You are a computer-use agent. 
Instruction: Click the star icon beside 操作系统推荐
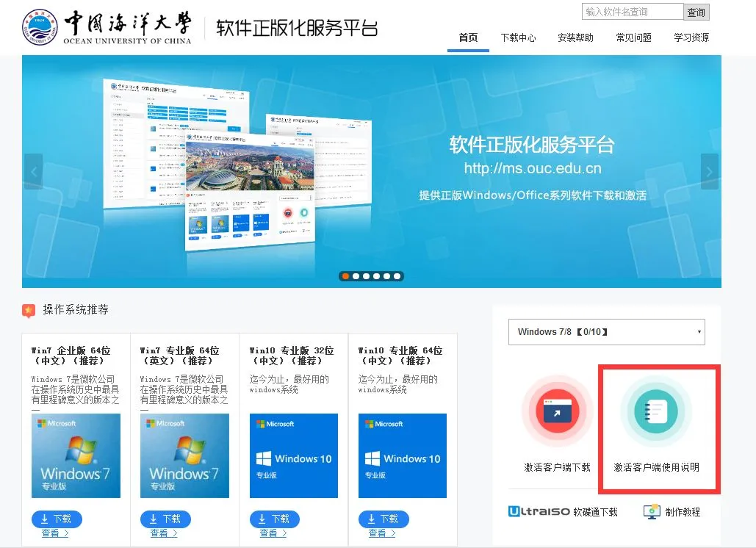click(x=29, y=311)
